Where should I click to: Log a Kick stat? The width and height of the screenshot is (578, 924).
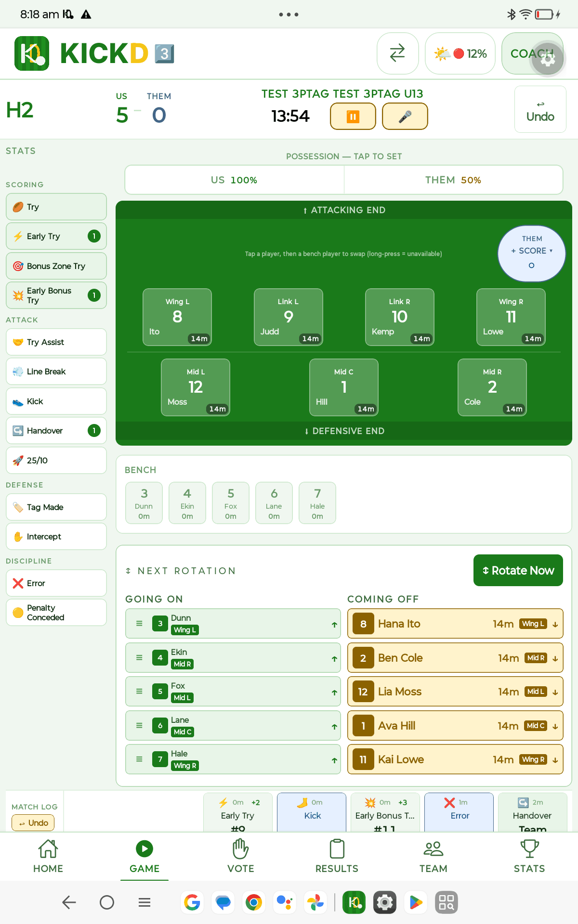click(56, 401)
